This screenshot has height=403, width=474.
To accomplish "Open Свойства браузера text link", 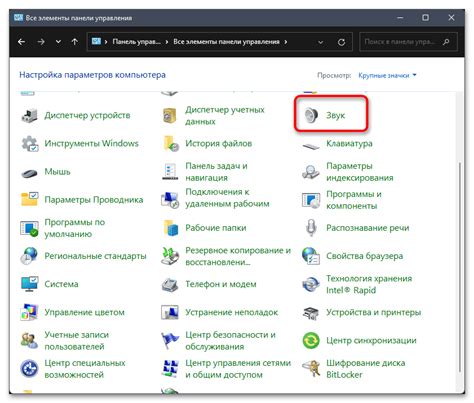I will (364, 256).
